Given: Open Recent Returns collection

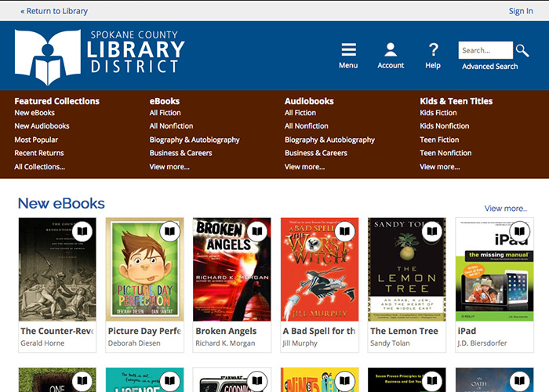Looking at the screenshot, I should [39, 153].
